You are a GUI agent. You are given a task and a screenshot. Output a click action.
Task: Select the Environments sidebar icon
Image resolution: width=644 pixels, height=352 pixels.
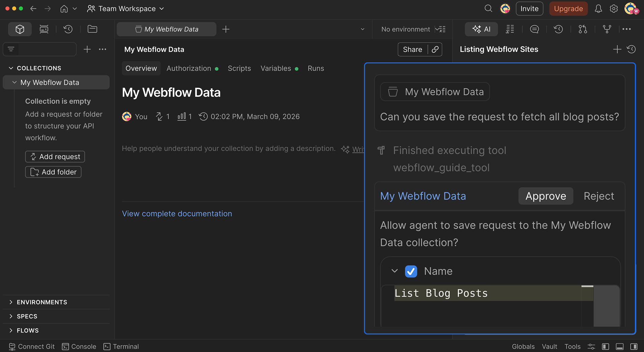tap(44, 29)
